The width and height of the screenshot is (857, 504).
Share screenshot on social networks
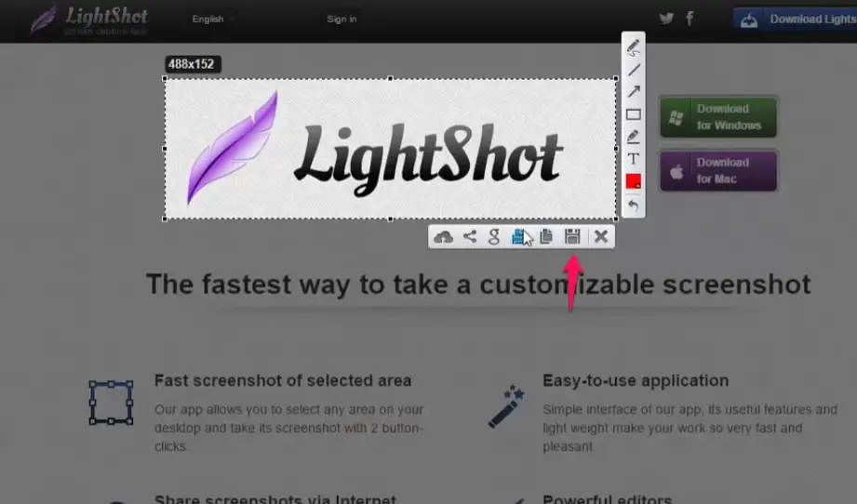coord(470,236)
